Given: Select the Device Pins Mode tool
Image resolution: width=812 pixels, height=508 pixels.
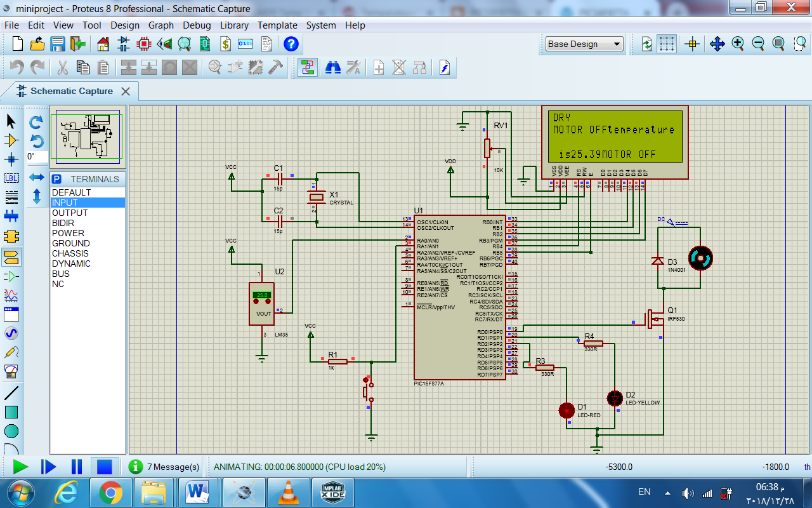Looking at the screenshot, I should coord(11,276).
